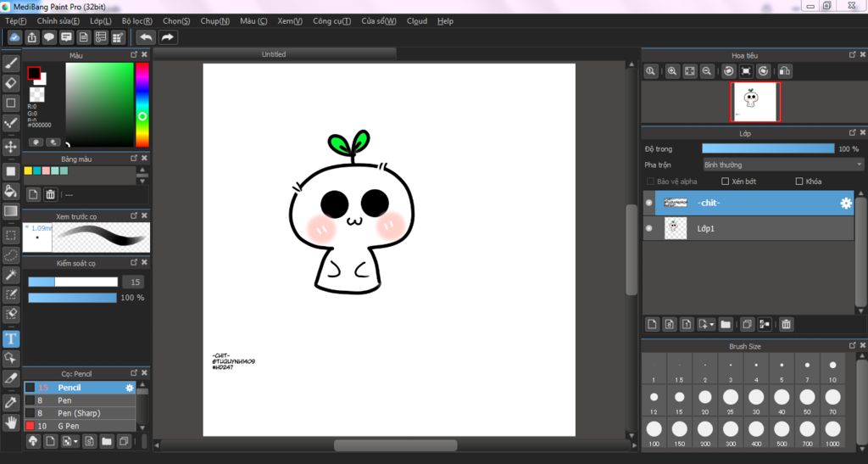Rotate canvas right in navigator
This screenshot has width=868, height=464.
764,71
